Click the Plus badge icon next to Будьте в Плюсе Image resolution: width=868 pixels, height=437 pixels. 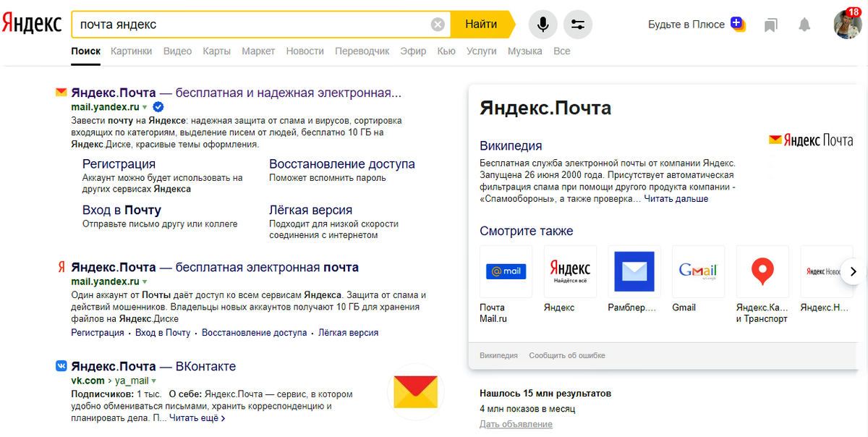[x=738, y=24]
